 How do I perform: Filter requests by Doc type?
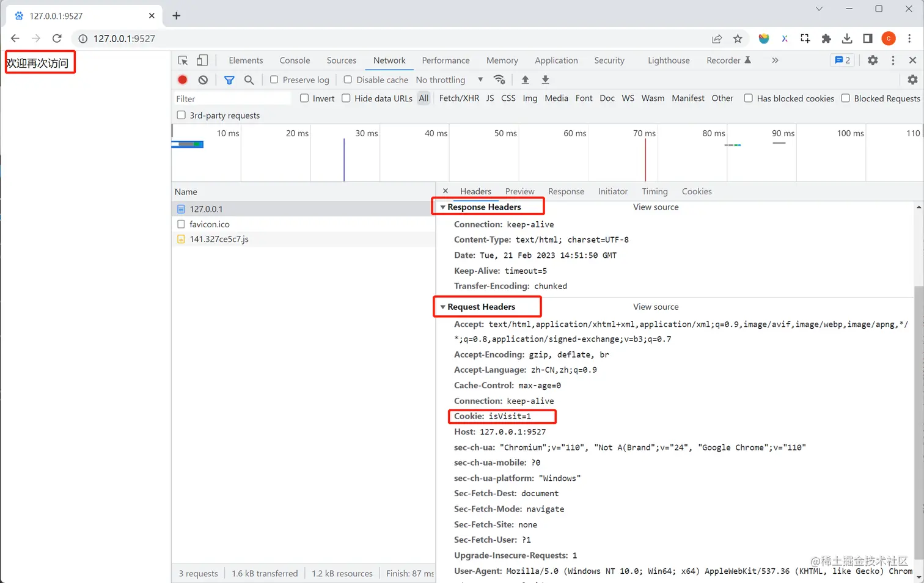click(x=607, y=98)
